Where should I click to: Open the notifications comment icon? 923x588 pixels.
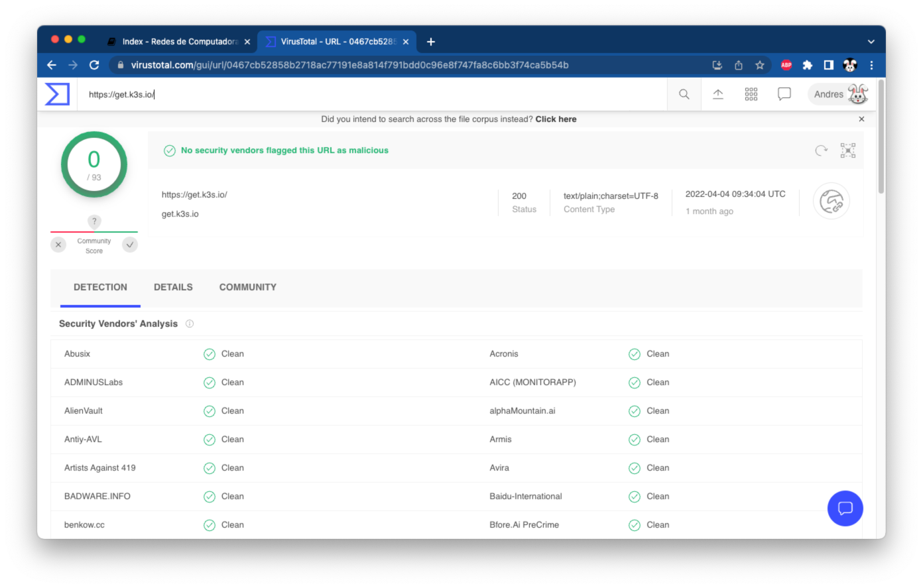point(784,94)
